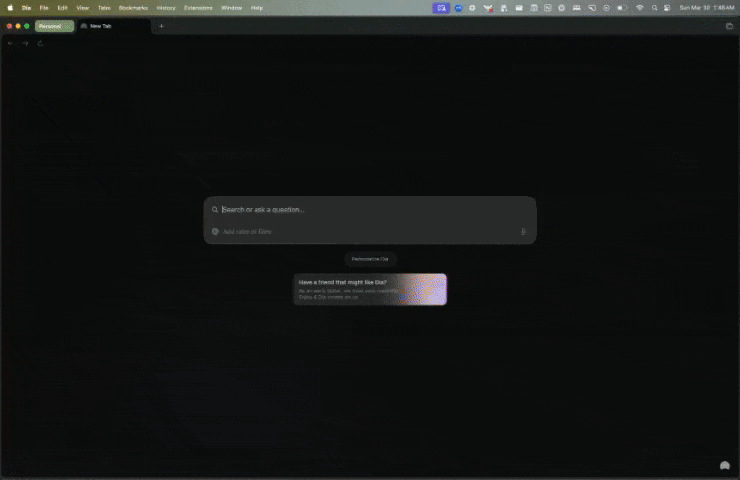
Task: Open the File menu
Action: click(44, 8)
